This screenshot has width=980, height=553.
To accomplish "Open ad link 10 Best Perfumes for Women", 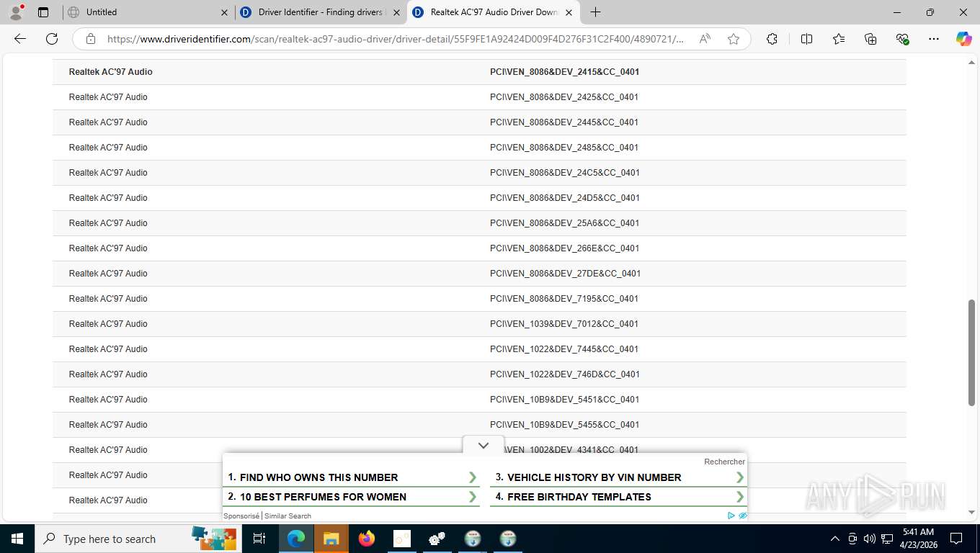I will point(352,497).
